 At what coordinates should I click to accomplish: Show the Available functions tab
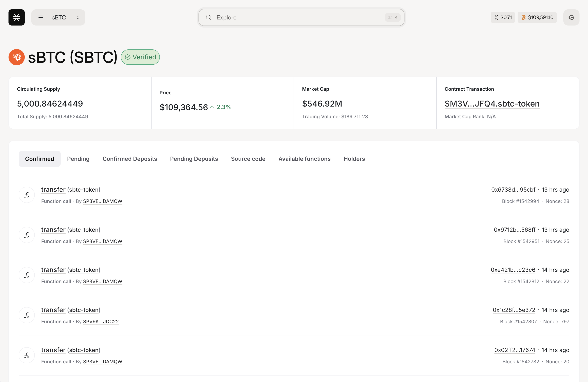coord(304,159)
